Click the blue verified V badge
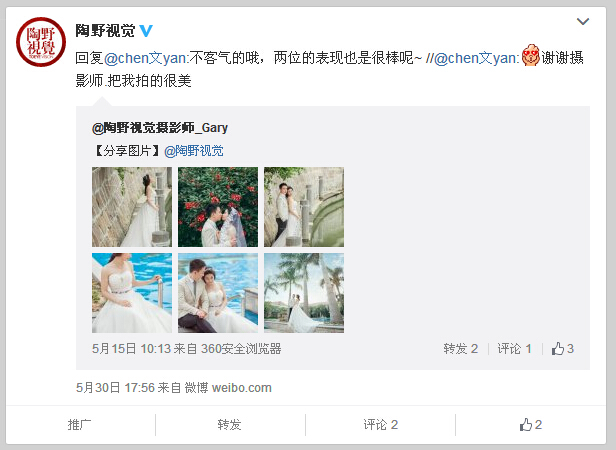The width and height of the screenshot is (616, 450). coord(146,31)
